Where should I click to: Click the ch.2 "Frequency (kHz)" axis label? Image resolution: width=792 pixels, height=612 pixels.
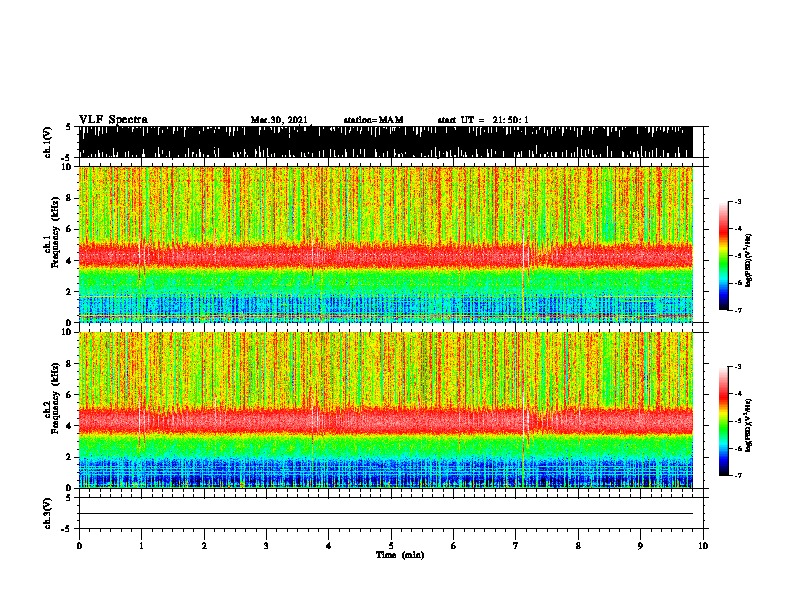[55, 398]
